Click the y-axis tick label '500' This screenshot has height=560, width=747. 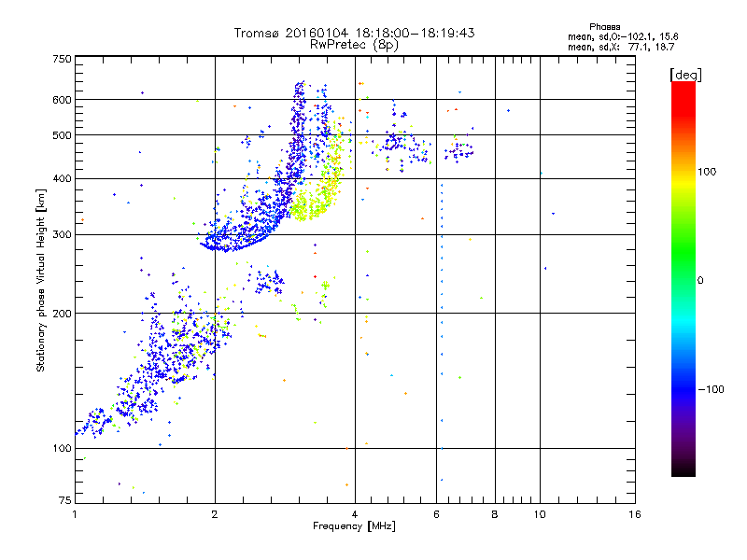click(62, 135)
